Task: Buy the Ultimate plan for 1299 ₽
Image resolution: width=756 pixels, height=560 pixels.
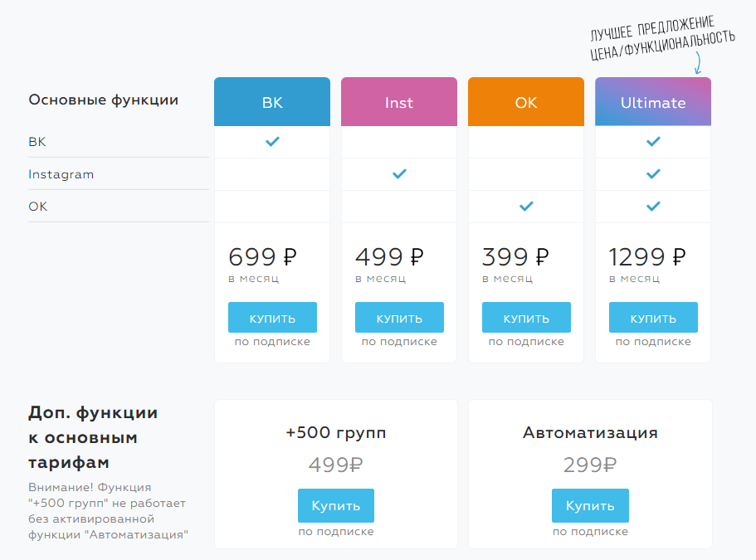Action: tap(653, 318)
